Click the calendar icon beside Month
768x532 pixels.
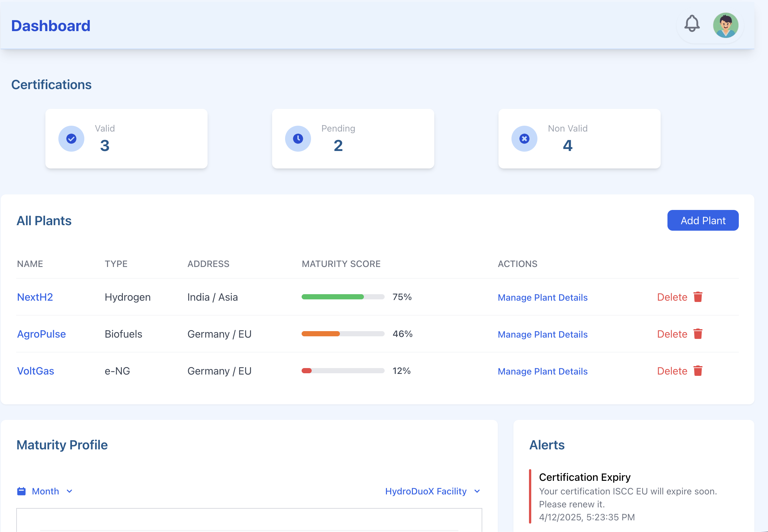click(x=21, y=491)
